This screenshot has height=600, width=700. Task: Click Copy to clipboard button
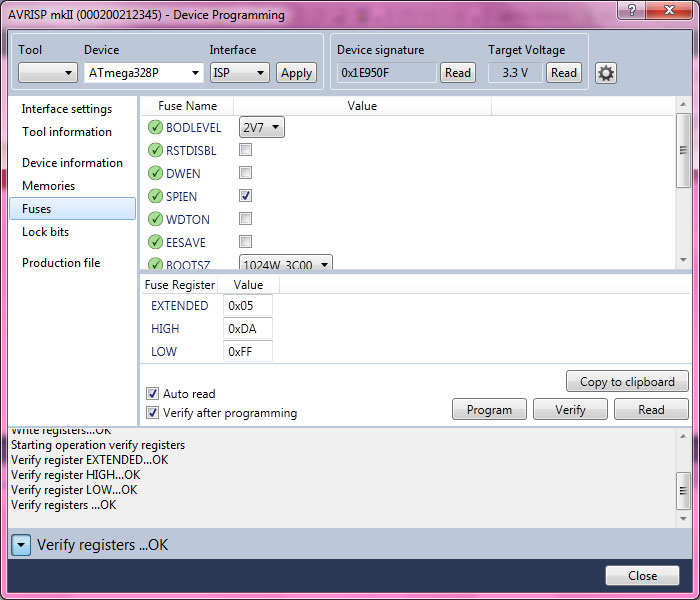[627, 382]
